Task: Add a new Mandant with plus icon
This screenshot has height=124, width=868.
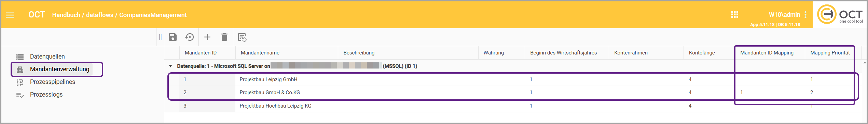Action: click(x=207, y=37)
